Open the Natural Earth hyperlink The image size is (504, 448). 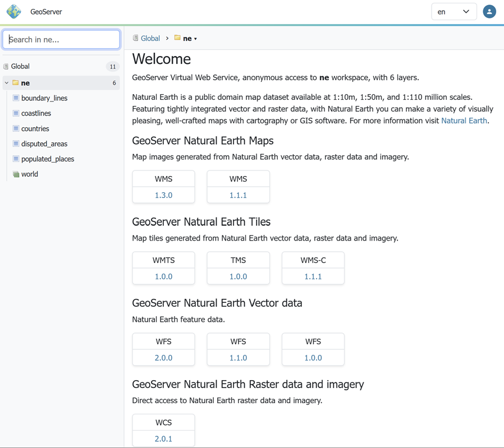point(464,121)
